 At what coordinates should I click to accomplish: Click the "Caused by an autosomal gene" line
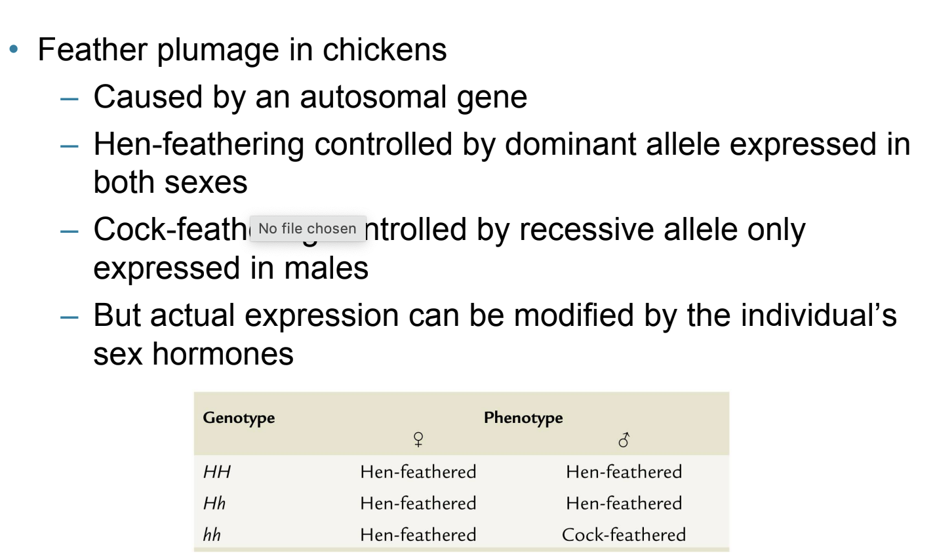point(310,97)
